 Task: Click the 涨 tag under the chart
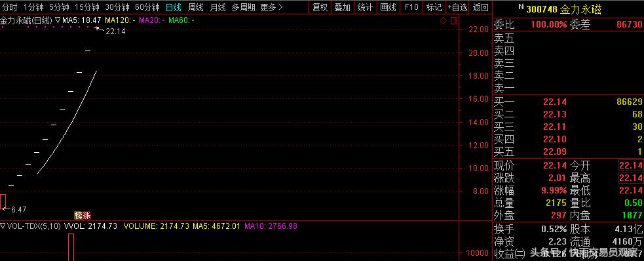(86, 215)
